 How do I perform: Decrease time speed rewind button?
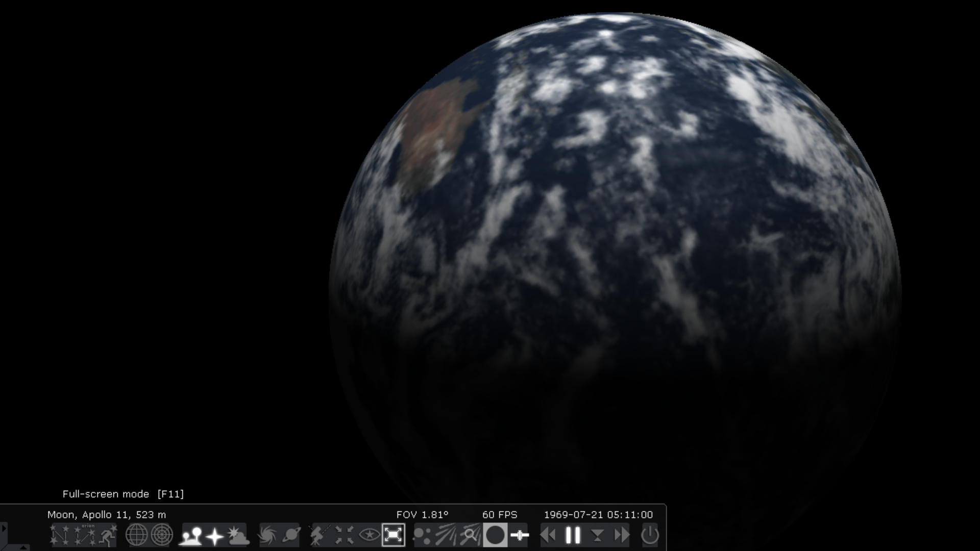click(x=548, y=535)
